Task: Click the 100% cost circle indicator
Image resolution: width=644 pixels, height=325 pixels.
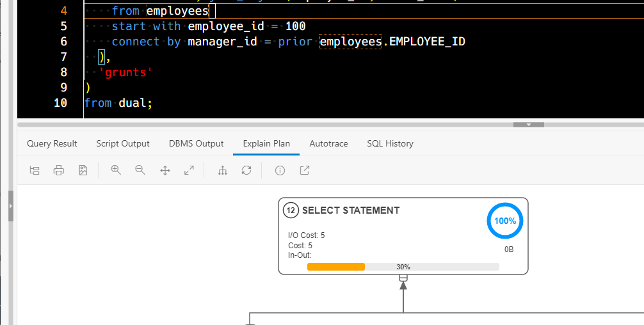Action: (x=505, y=221)
